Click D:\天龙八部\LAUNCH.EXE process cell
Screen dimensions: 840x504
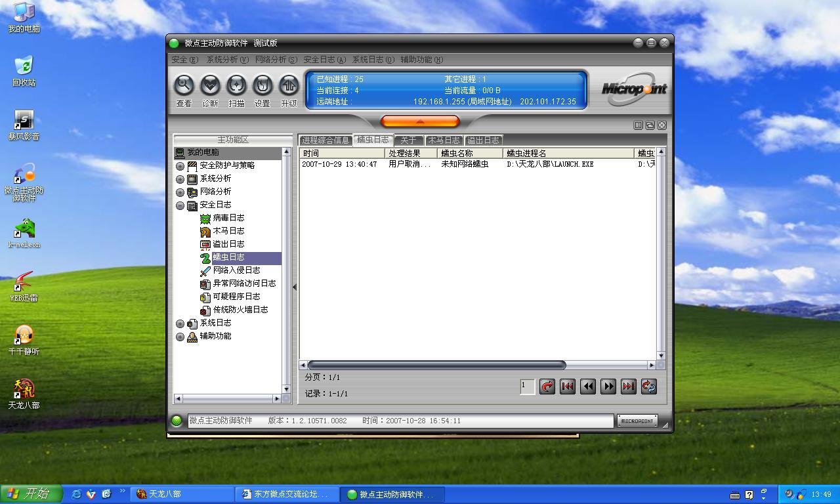(x=550, y=164)
